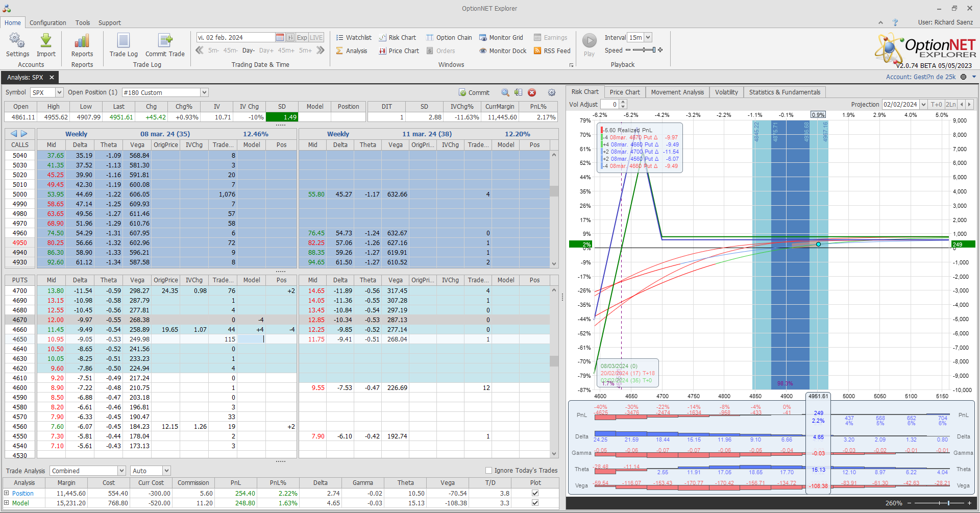Open calendar picker beside trading date
Screen dimensions: 980x513
coord(280,38)
